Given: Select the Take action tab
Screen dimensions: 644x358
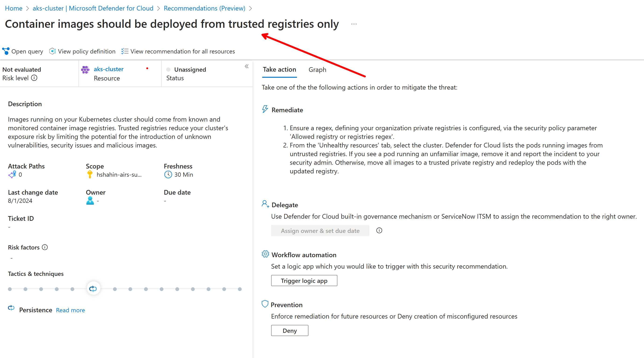Looking at the screenshot, I should [x=279, y=70].
